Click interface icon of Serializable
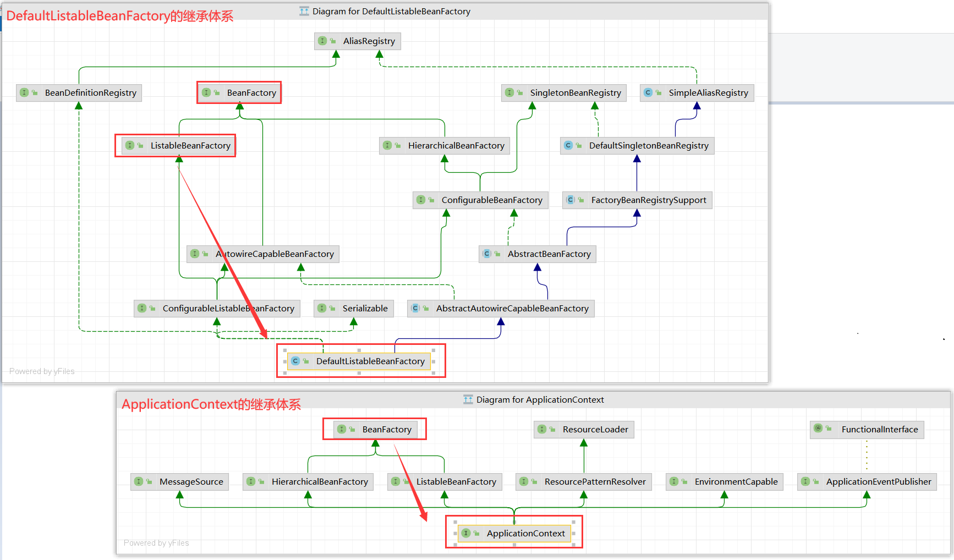 tap(322, 308)
